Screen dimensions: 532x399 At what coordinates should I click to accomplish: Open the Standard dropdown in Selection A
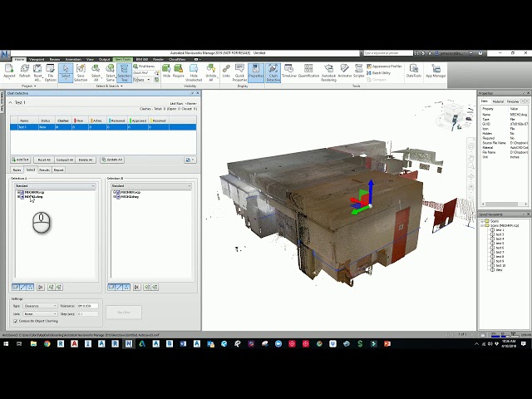pos(55,186)
